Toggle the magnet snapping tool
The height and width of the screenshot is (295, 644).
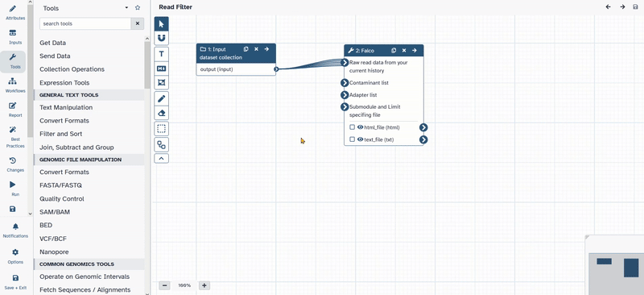point(162,38)
